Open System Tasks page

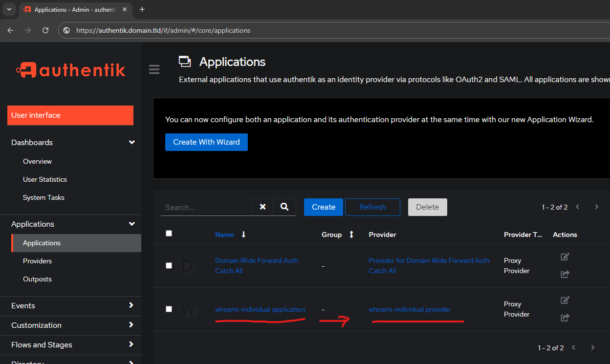[x=44, y=197]
